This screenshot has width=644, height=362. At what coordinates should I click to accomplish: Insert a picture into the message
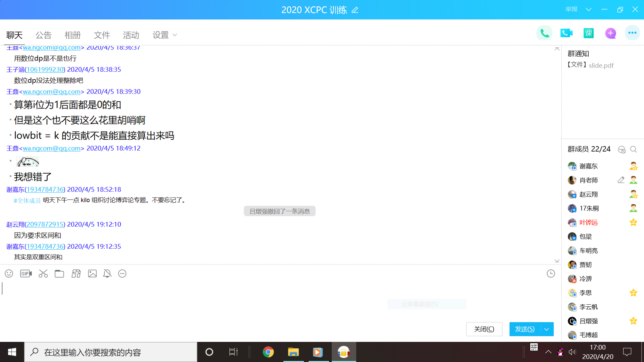coord(92,274)
